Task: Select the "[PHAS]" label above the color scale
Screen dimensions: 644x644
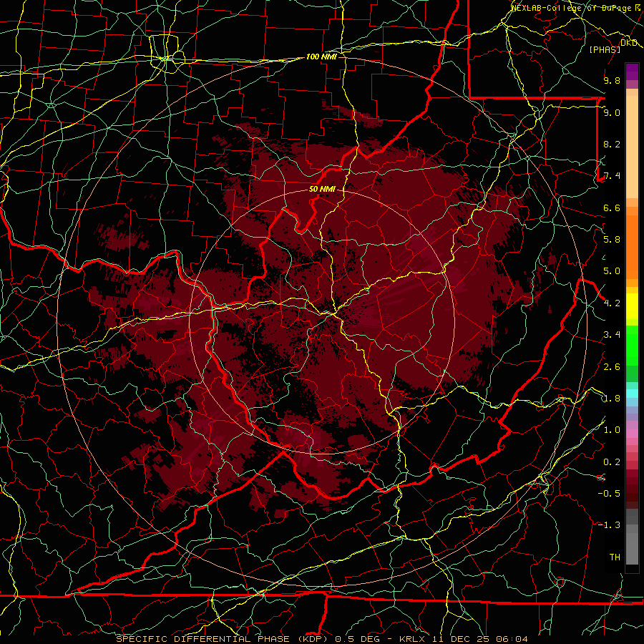Action: point(605,49)
